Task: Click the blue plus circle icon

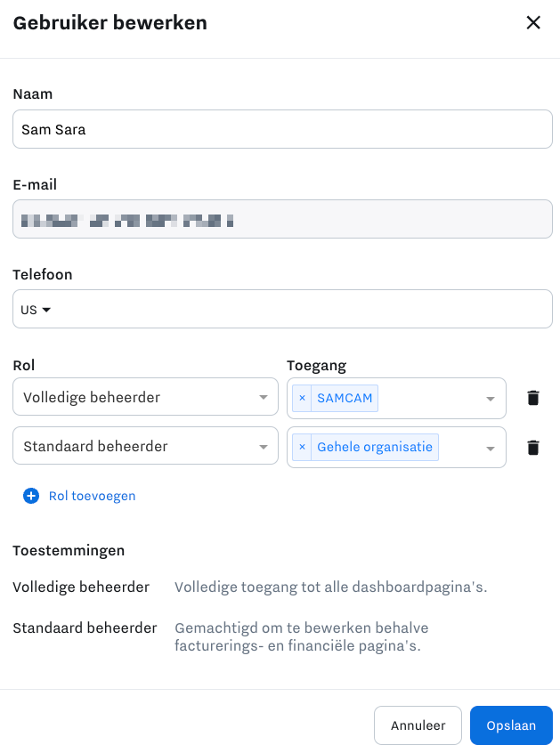Action: click(31, 496)
